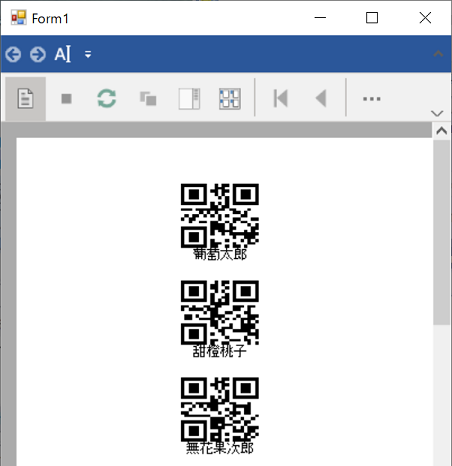Screen dimensions: 452x466
Task: Click the overlapping pages copy icon
Action: pos(148,99)
